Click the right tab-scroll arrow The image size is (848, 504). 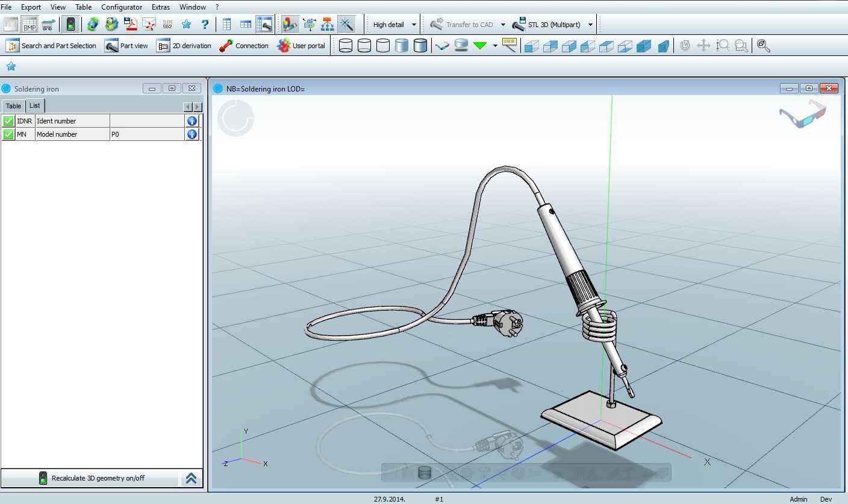[x=198, y=107]
